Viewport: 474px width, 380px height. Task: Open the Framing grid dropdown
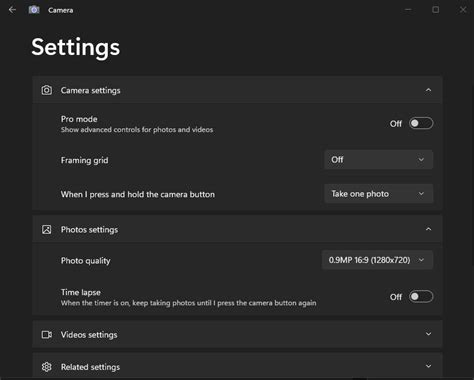(x=379, y=160)
